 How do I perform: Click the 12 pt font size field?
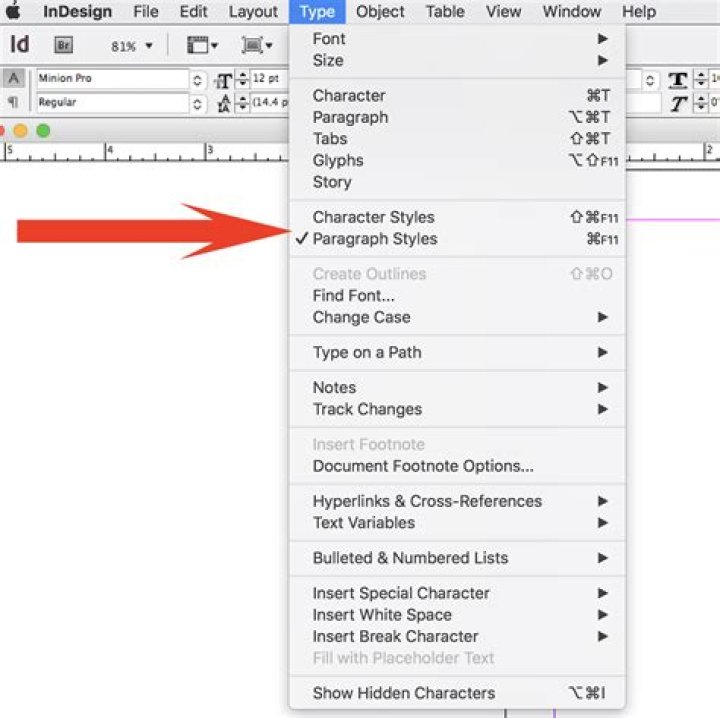[x=270, y=79]
